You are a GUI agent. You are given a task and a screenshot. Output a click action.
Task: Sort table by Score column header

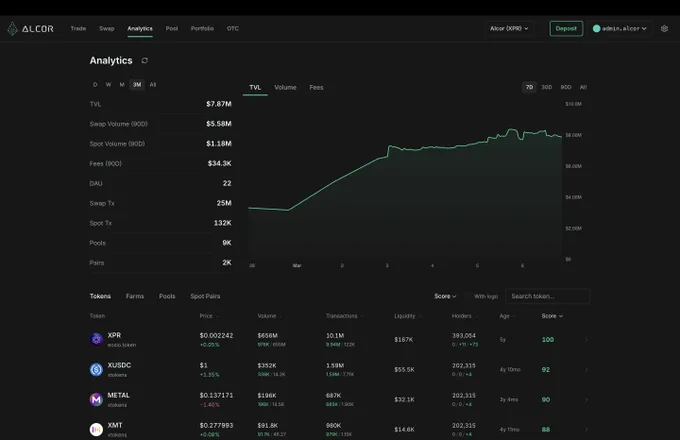552,316
